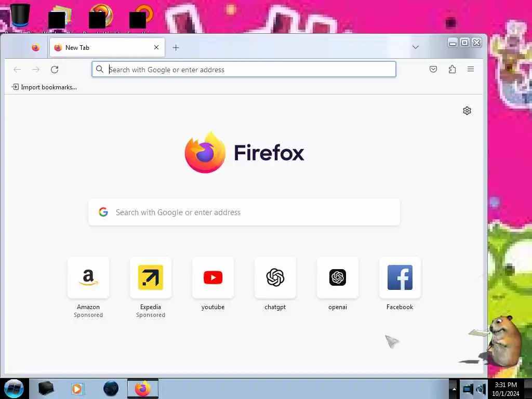Switch to the pinned Firefox tab
This screenshot has height=399, width=532.
pos(36,47)
